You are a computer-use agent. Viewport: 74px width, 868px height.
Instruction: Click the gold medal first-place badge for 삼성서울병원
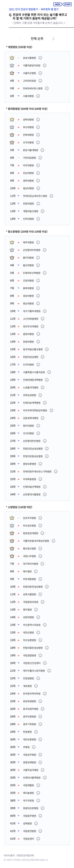(x=12, y=58)
